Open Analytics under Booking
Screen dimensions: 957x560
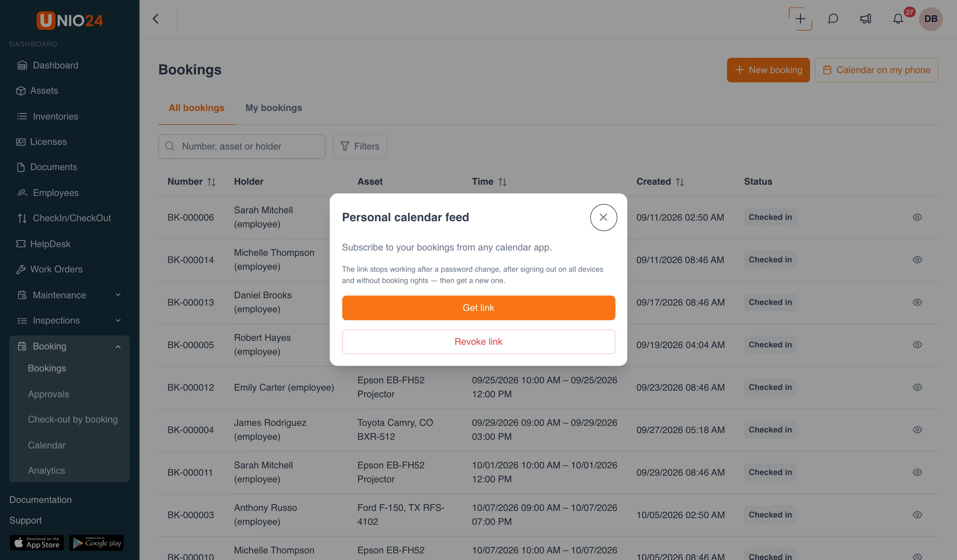click(46, 471)
